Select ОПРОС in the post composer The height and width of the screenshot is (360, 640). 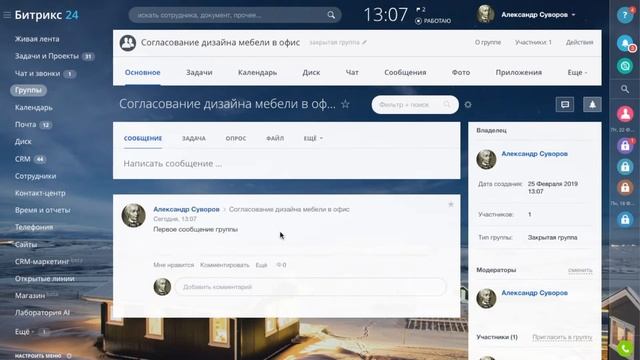click(236, 138)
